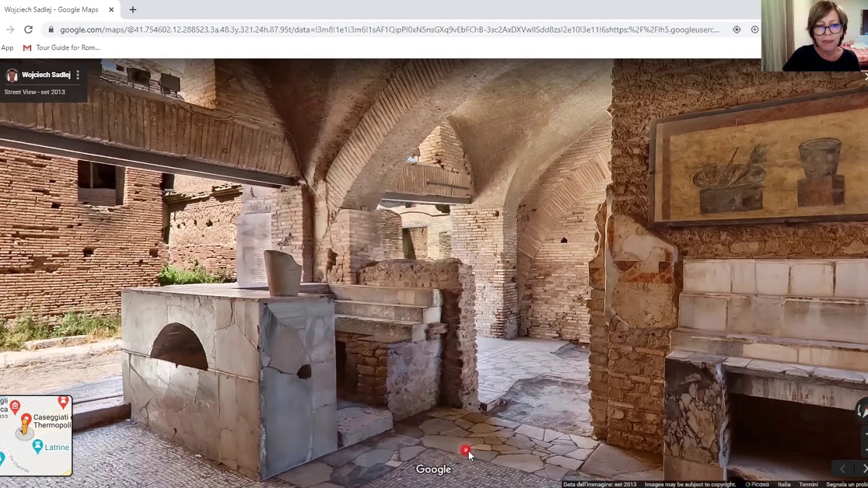Open the Picasa source link

pyautogui.click(x=757, y=485)
